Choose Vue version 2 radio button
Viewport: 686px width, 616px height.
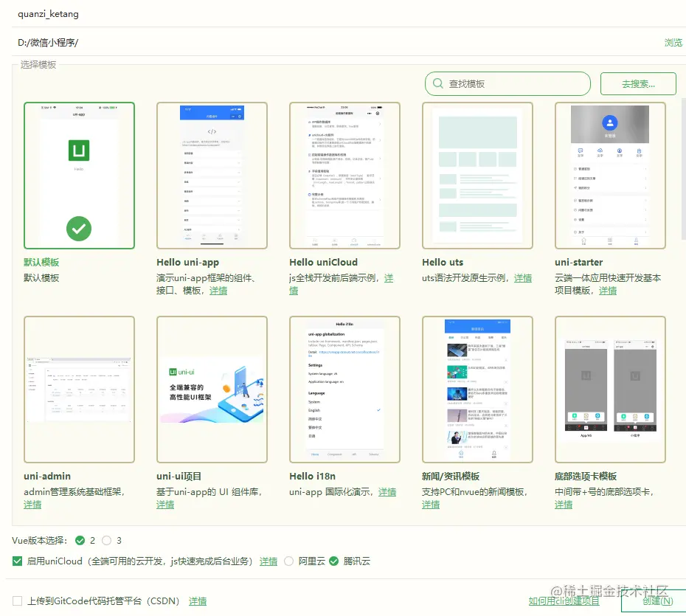click(80, 540)
